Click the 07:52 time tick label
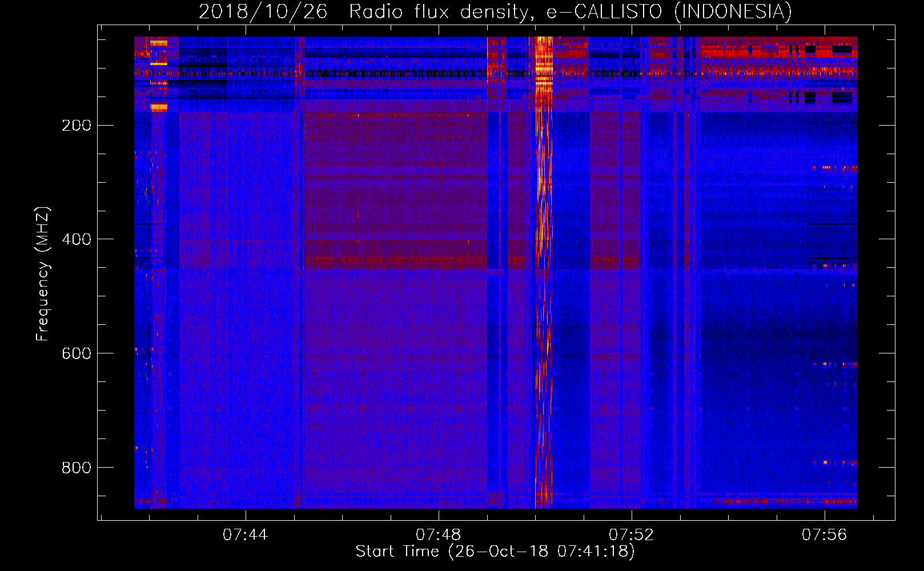The height and width of the screenshot is (571, 924). tap(632, 535)
